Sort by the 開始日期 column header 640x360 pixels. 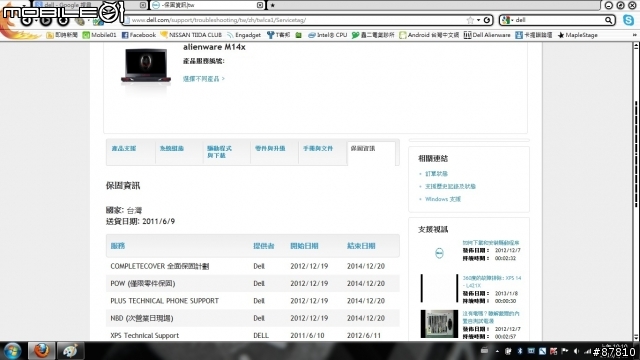(x=304, y=246)
